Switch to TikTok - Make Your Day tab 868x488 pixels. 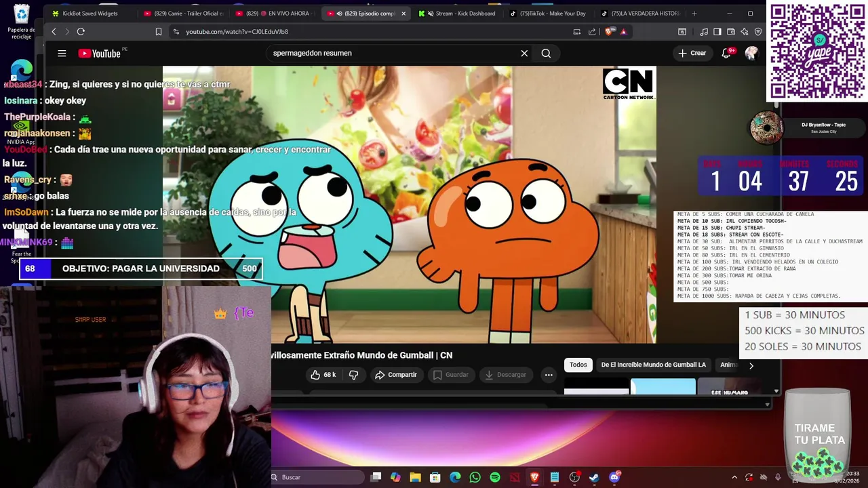pyautogui.click(x=551, y=14)
